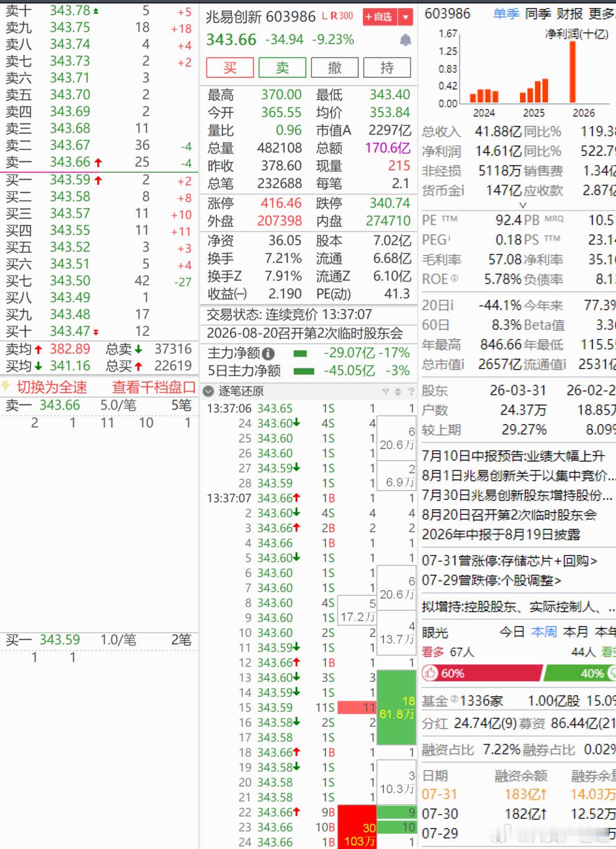Screen dimensions: 616x849
Task: Click the 卖十 343.78 ask row
Action: point(100,11)
